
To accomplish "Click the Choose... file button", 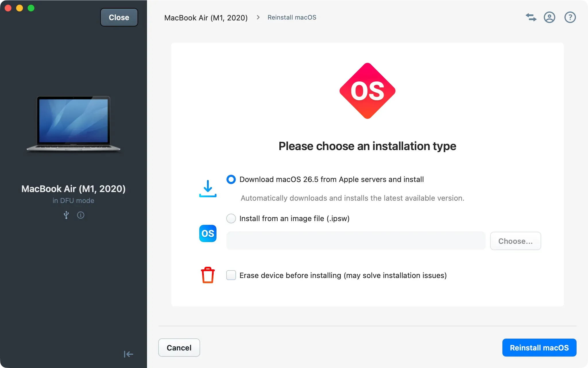I will point(515,241).
